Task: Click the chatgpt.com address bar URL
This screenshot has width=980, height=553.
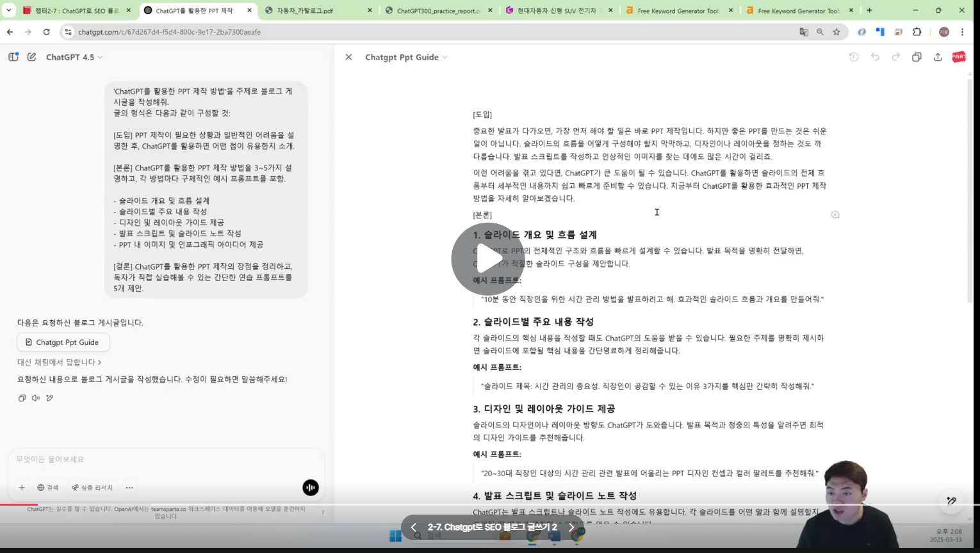Action: 169,32
